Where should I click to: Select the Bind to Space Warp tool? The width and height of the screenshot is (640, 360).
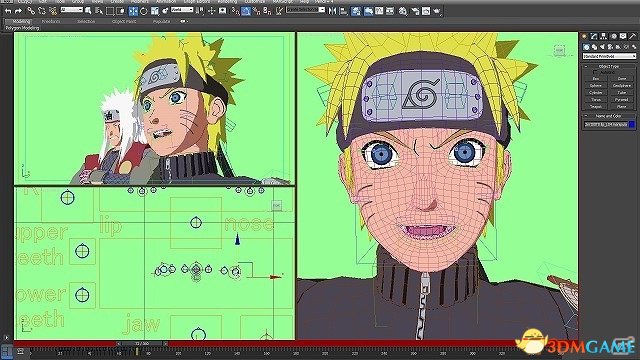pos(53,11)
